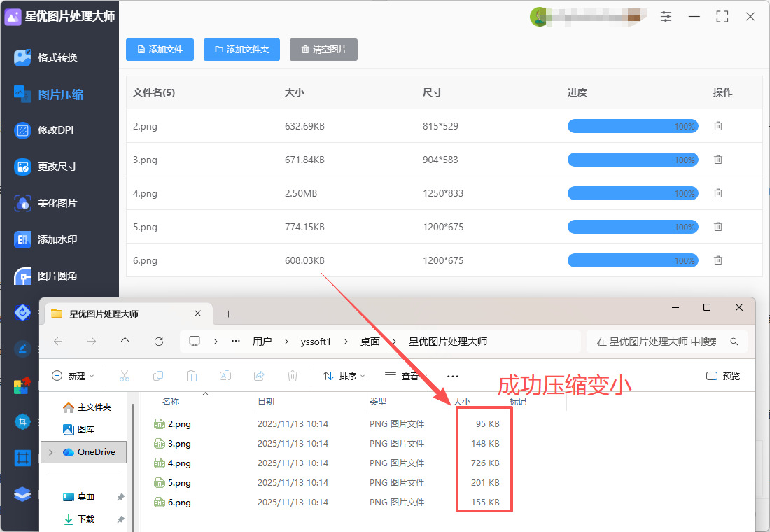Open the 排序 sort dropdown
Viewport: 770px width, 532px height.
coord(344,376)
